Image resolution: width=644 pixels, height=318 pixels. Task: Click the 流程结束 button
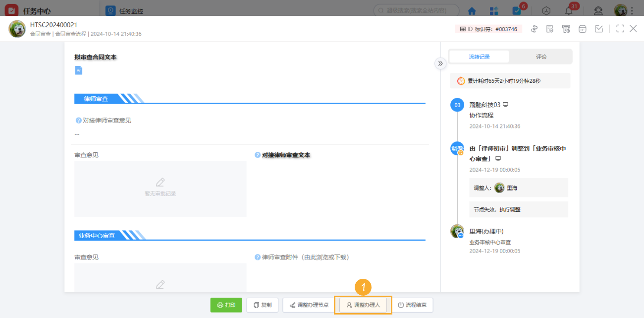pyautogui.click(x=413, y=305)
